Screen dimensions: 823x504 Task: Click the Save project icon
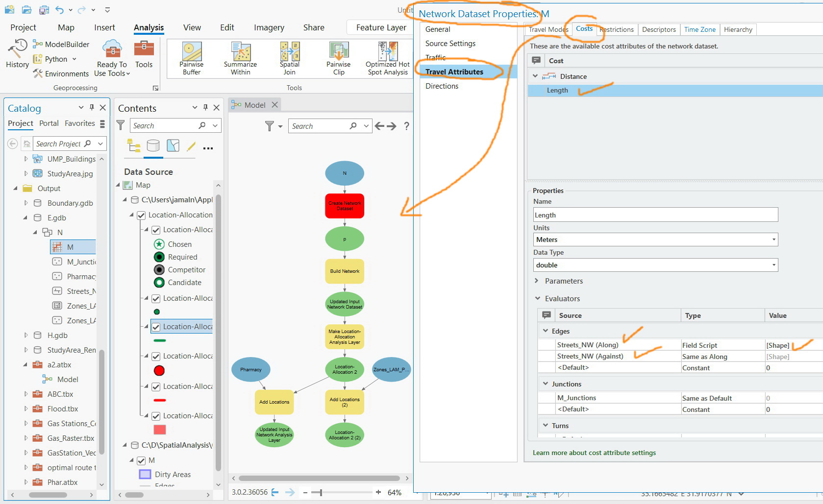tap(44, 9)
